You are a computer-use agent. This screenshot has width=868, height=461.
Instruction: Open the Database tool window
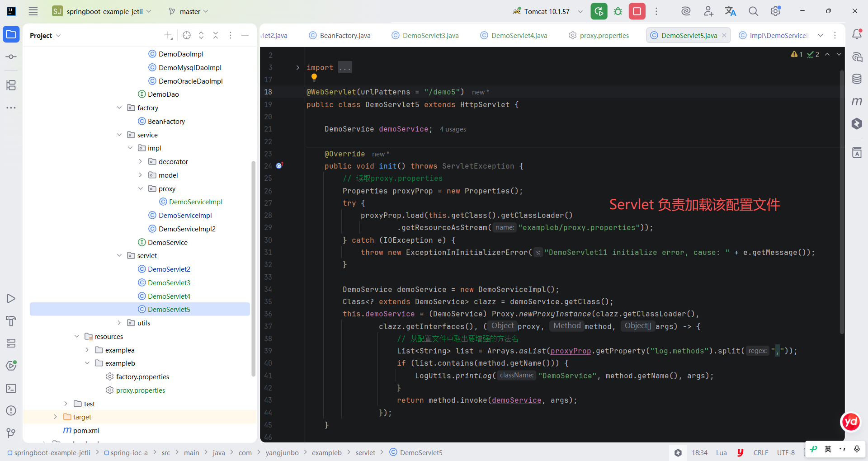click(857, 79)
